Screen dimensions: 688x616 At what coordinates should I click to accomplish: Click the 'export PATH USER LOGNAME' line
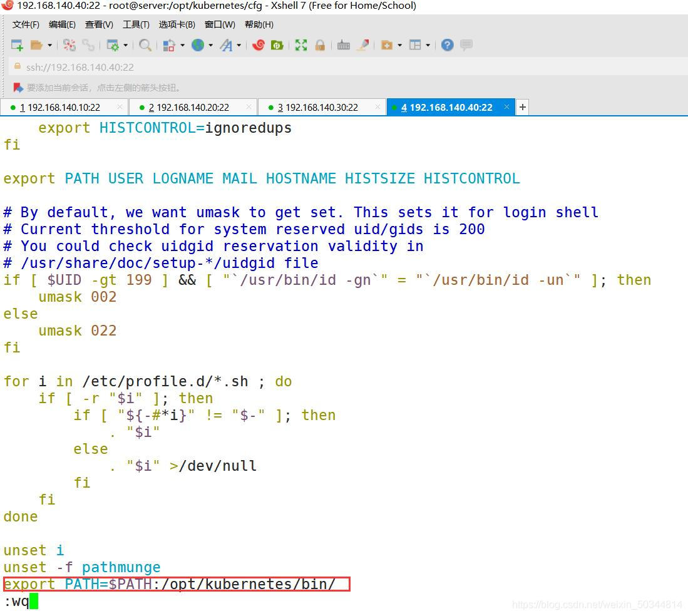point(262,178)
